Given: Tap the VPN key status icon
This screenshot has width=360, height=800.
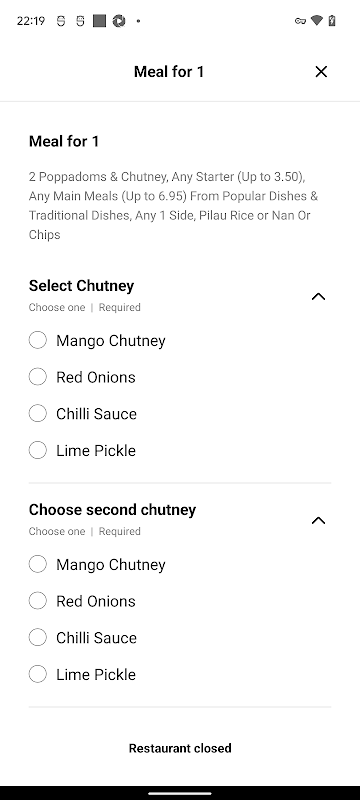Looking at the screenshot, I should point(300,21).
